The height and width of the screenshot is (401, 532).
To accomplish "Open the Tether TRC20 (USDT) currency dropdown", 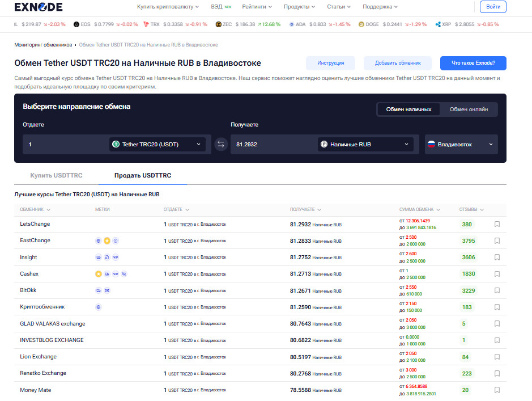I will pos(157,145).
